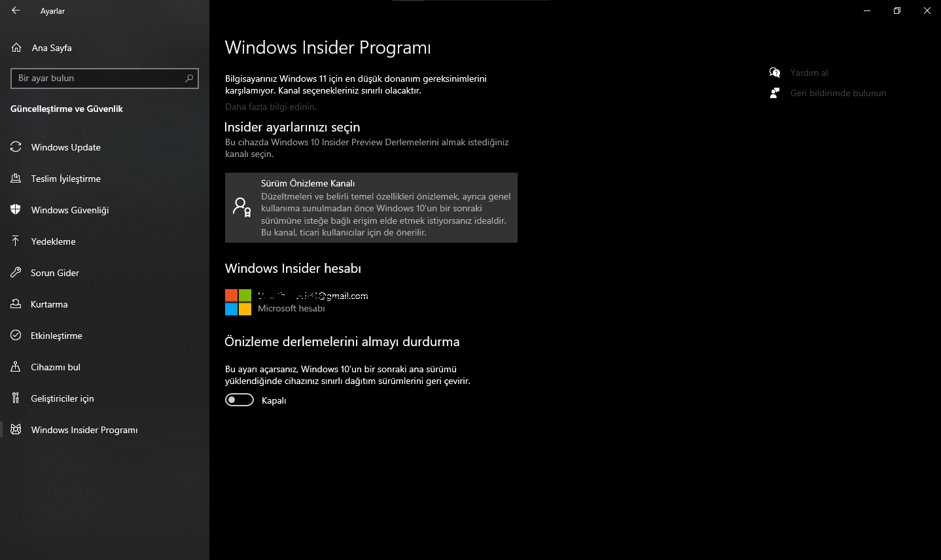Click the back arrow icon next to Ayarlar
The height and width of the screenshot is (560, 941).
point(16,10)
